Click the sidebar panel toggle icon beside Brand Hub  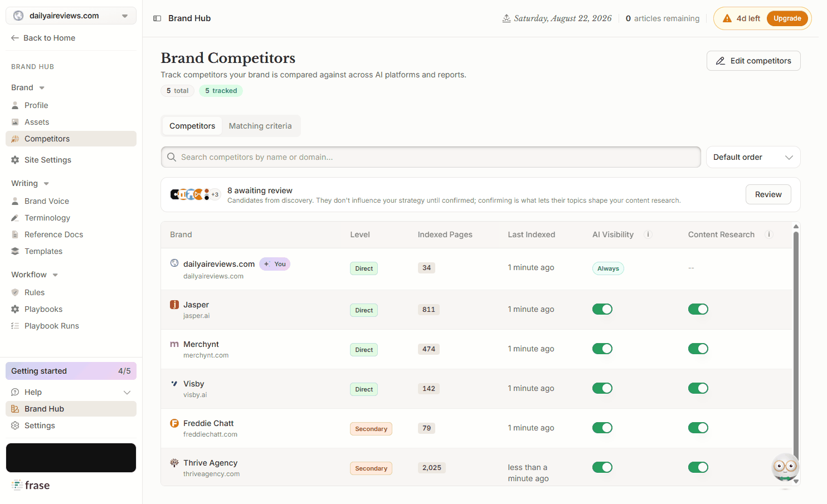click(157, 18)
